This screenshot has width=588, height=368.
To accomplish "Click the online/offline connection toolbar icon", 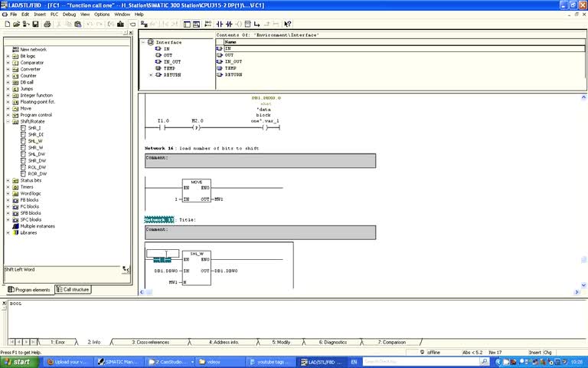I will click(144, 24).
